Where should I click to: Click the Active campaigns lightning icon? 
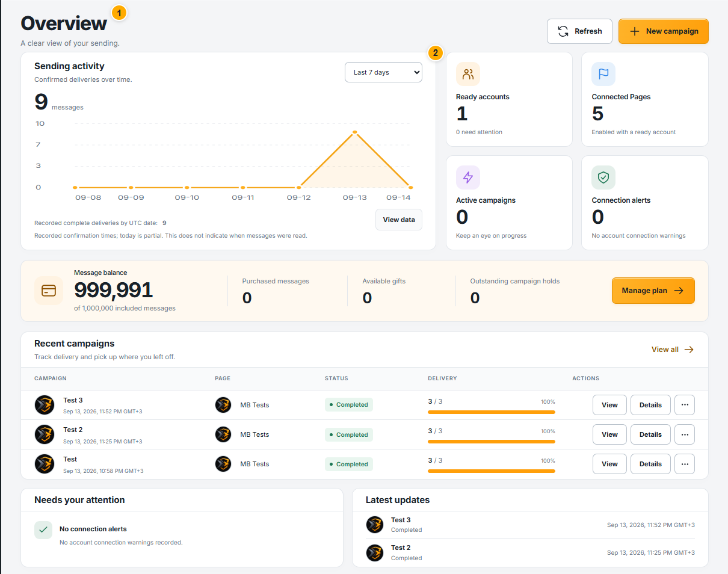[x=468, y=177]
